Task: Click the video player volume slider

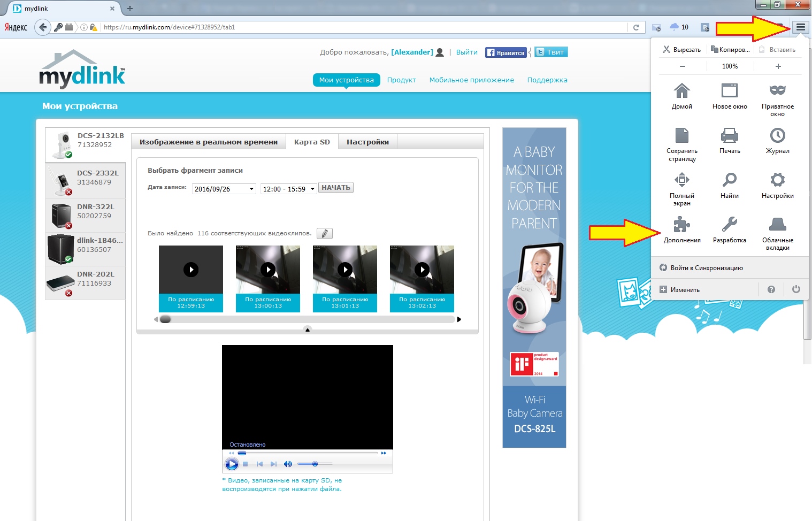Action: click(x=315, y=464)
